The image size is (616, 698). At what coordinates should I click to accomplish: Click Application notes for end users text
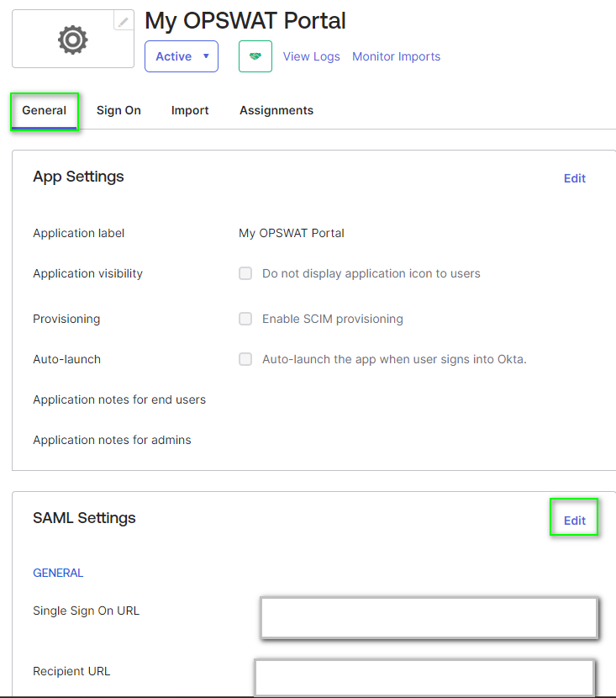(119, 399)
